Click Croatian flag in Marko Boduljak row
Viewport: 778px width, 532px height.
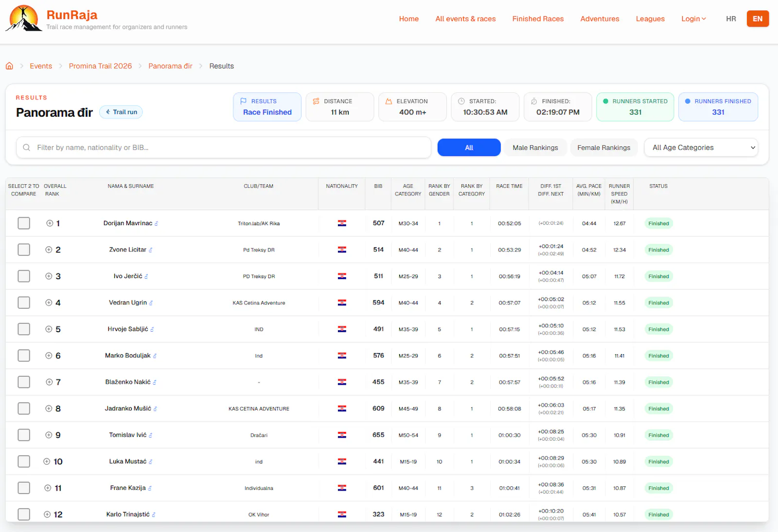click(342, 355)
